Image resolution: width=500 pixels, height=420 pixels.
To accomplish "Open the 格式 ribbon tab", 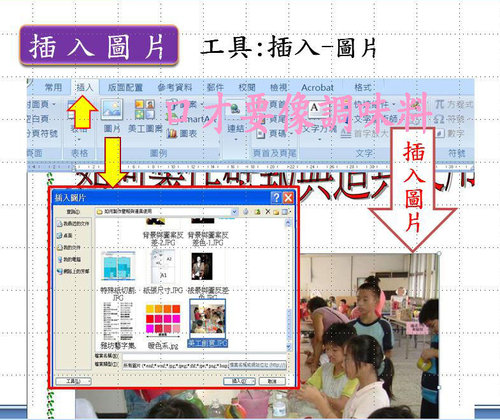I will point(363,88).
